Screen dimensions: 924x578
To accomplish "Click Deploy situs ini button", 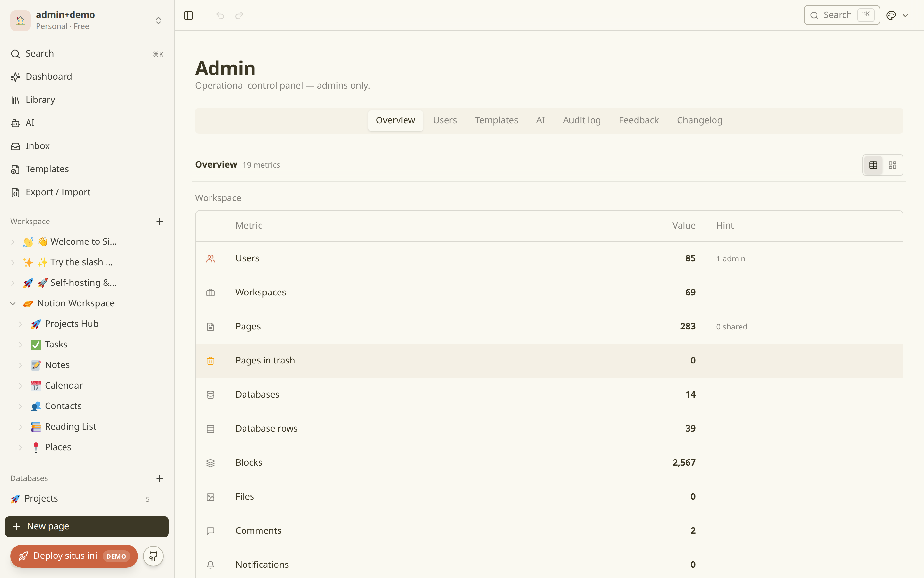I will [74, 556].
